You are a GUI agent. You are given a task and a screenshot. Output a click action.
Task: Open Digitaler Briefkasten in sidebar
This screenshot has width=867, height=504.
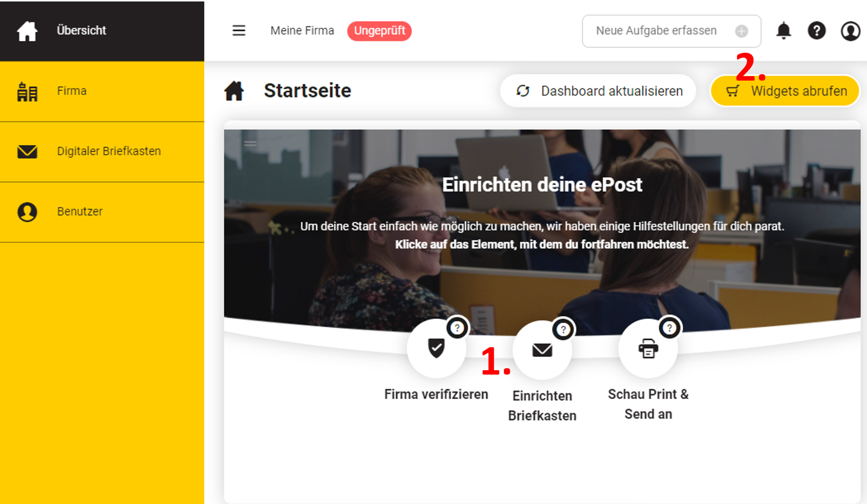(x=102, y=152)
